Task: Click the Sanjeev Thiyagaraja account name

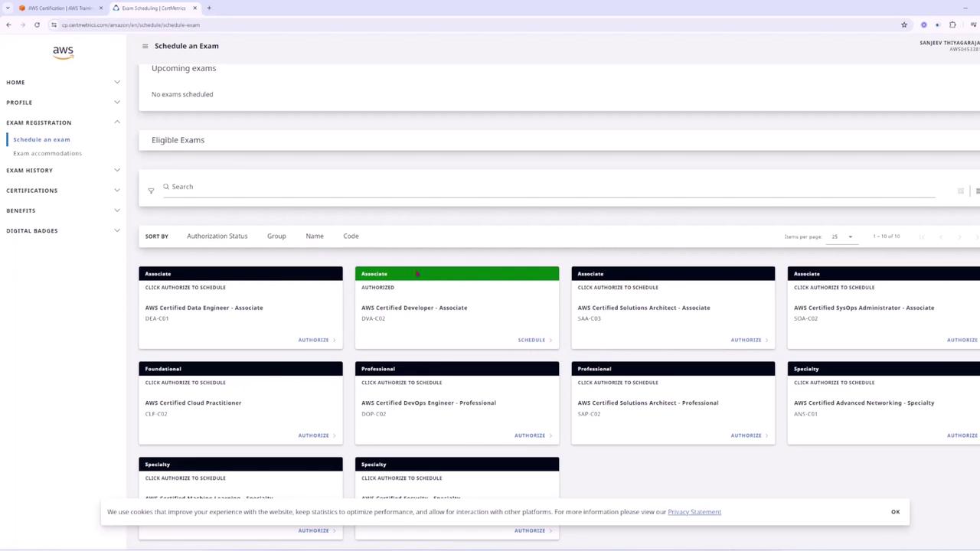Action: (x=949, y=43)
